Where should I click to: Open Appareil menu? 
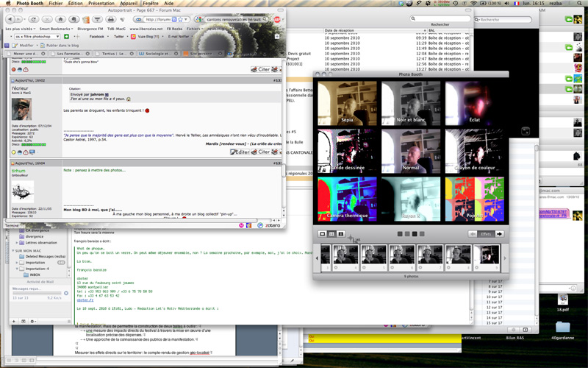[x=129, y=3]
